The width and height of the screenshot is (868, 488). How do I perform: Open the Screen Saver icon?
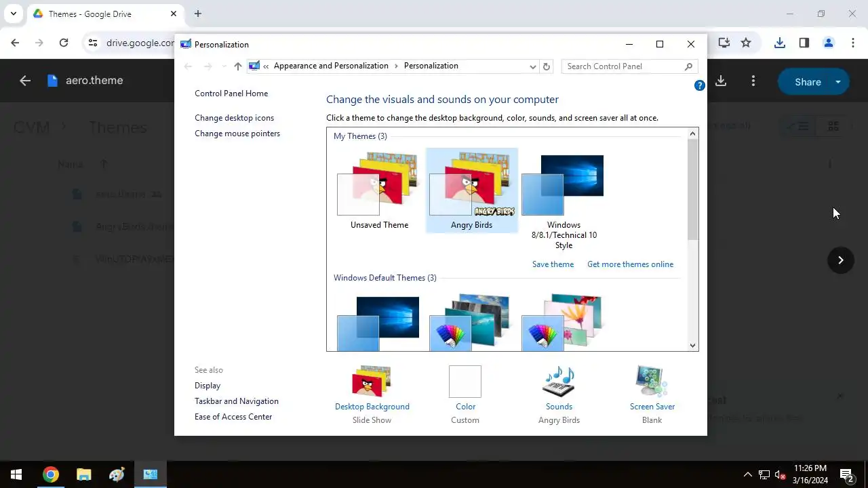tap(652, 382)
